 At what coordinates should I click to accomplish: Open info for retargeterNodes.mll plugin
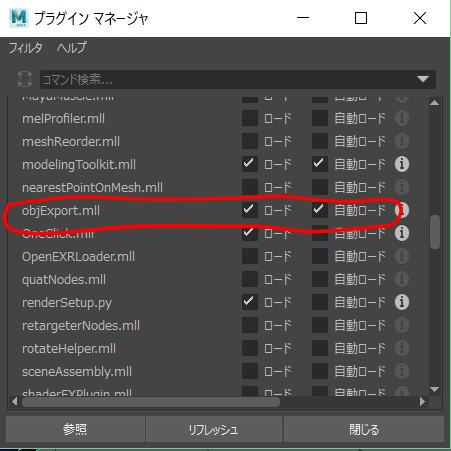pyautogui.click(x=402, y=325)
